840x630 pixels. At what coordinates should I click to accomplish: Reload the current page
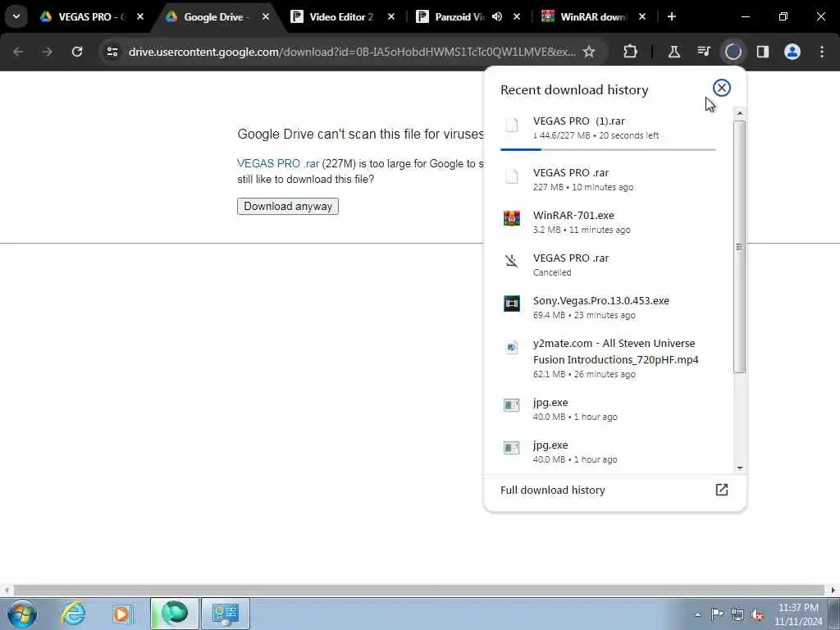point(77,52)
